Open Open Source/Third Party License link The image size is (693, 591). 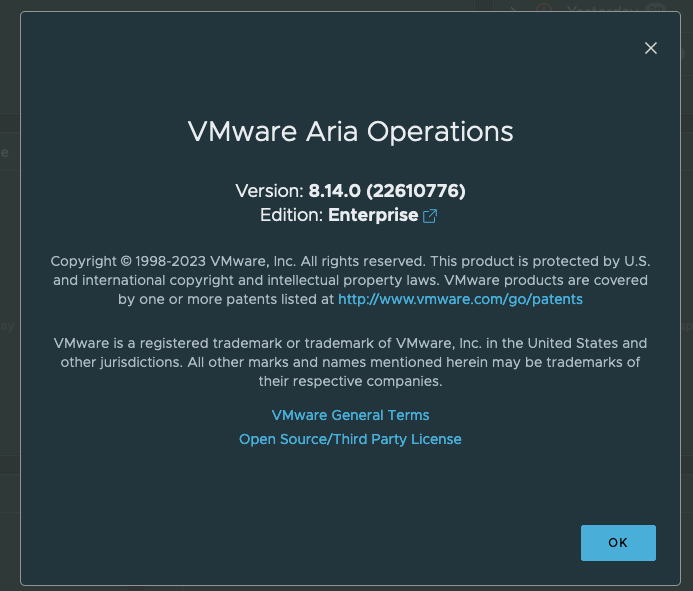(350, 439)
